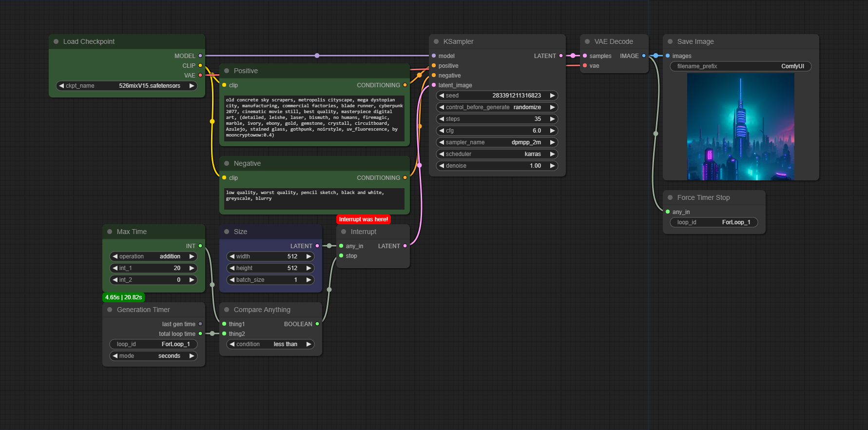Click the filename_prefix field in Save Image
This screenshot has width=868, height=430.
740,66
